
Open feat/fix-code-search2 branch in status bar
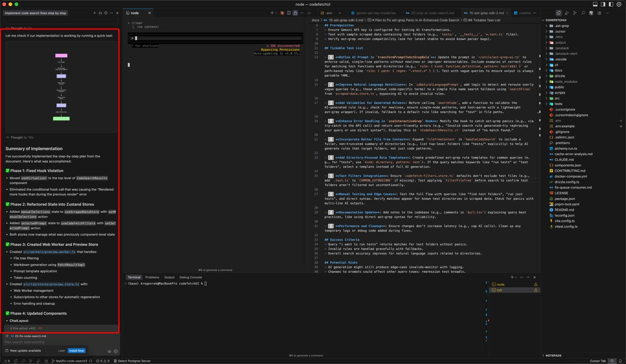[69, 361]
